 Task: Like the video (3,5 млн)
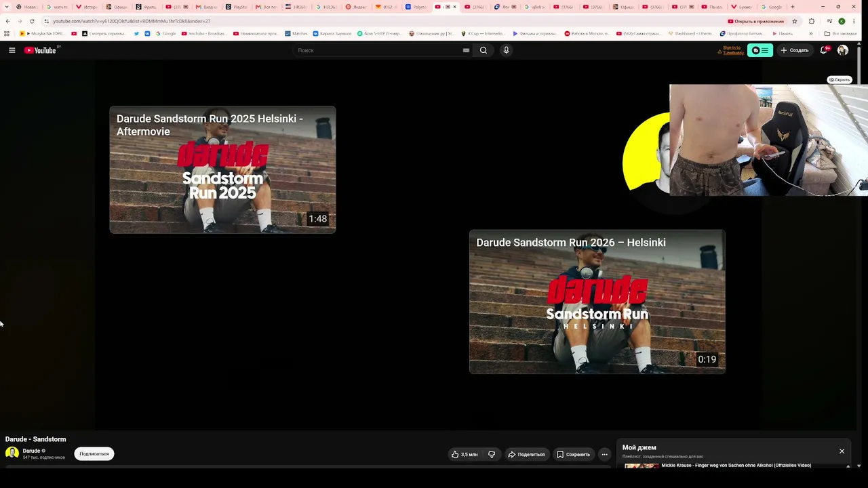(x=465, y=454)
